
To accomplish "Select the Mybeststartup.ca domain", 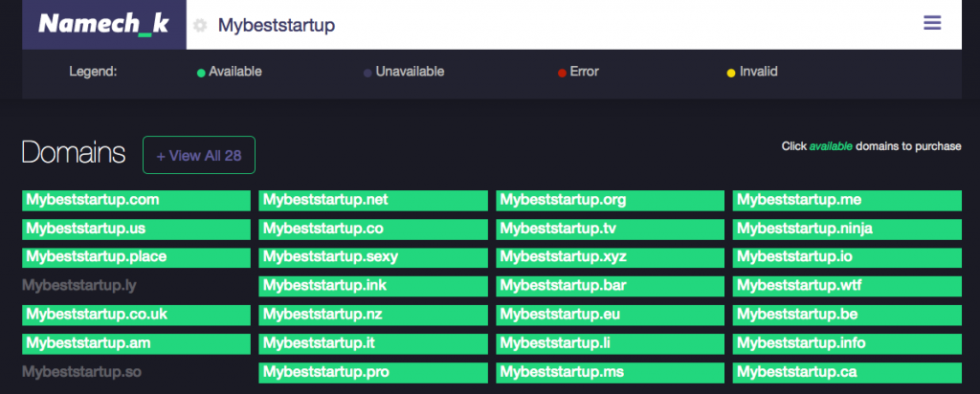I will [847, 373].
